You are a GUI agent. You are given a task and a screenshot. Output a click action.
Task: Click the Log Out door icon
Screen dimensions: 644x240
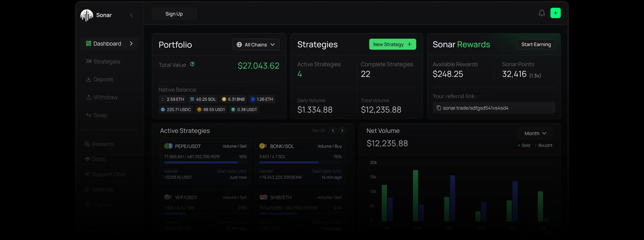pos(87,204)
